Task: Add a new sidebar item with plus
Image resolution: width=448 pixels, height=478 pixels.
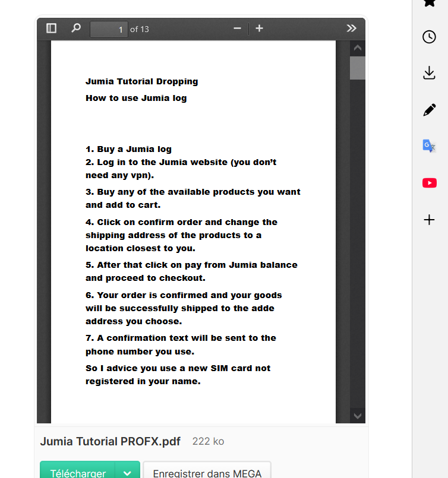Action: pyautogui.click(x=429, y=220)
